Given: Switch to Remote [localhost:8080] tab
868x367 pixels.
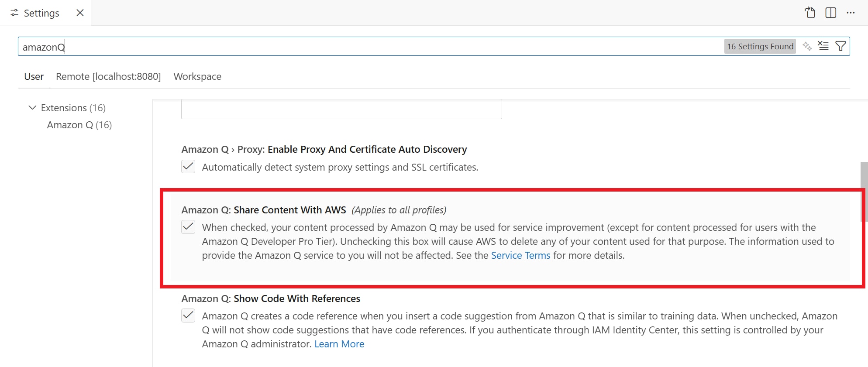Looking at the screenshot, I should pos(108,77).
